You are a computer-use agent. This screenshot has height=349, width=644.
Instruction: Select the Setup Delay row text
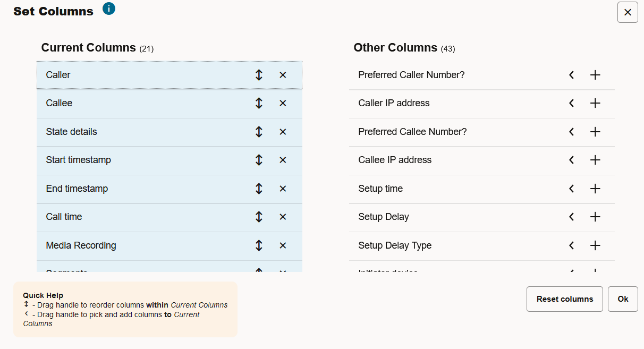(384, 217)
